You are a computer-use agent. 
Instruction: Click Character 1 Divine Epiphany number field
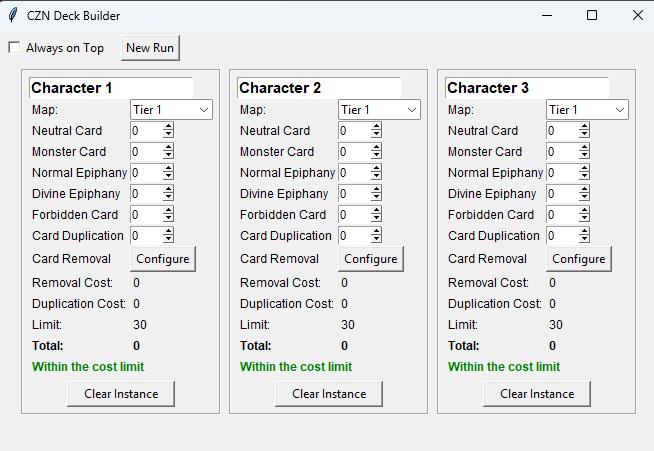click(146, 194)
